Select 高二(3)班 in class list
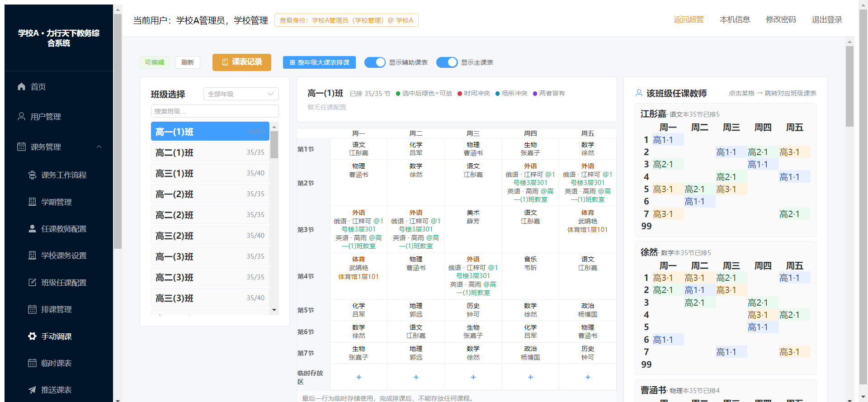 [210, 277]
